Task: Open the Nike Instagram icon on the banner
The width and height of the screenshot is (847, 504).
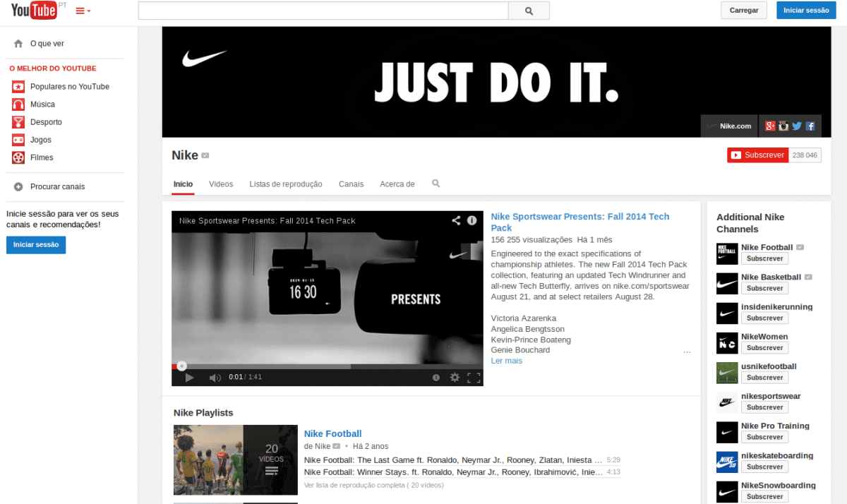Action: (x=783, y=126)
